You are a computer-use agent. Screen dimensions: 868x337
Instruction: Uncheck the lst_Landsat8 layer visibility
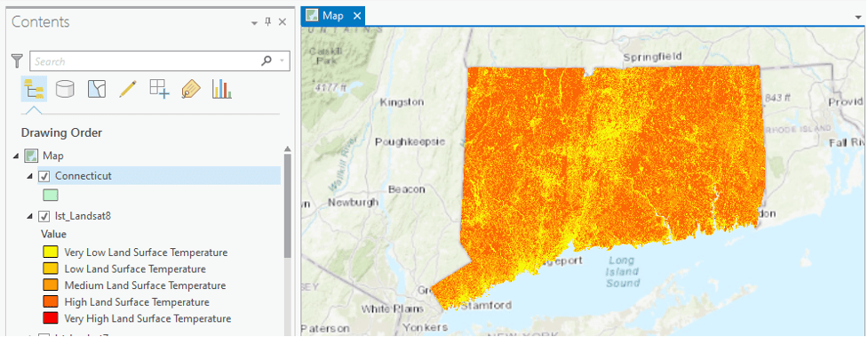pyautogui.click(x=44, y=216)
